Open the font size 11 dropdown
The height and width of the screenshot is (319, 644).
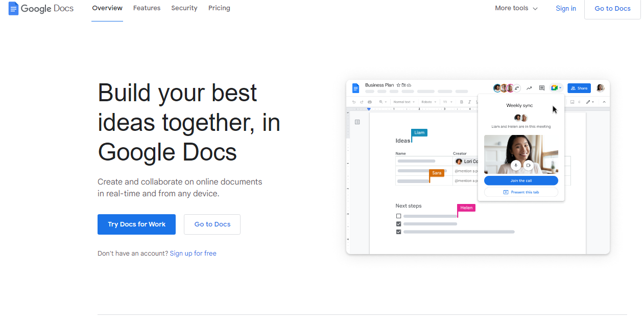pyautogui.click(x=447, y=102)
